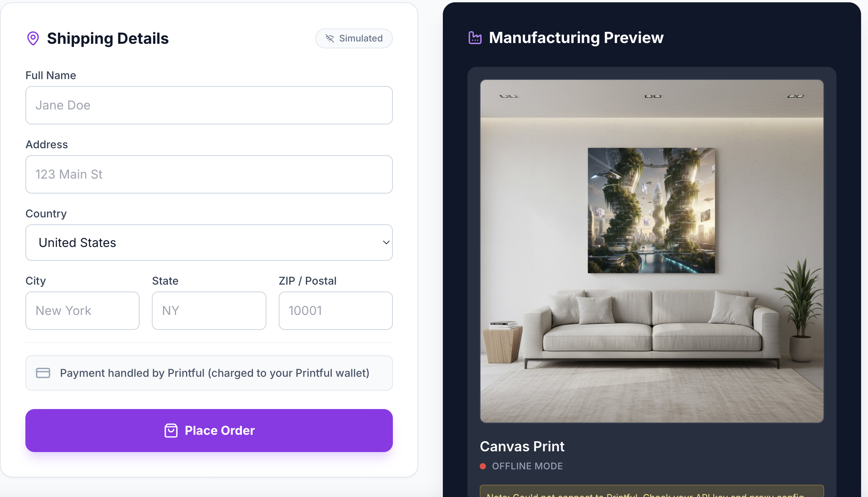Click the credit card icon in payment notice

(x=43, y=373)
